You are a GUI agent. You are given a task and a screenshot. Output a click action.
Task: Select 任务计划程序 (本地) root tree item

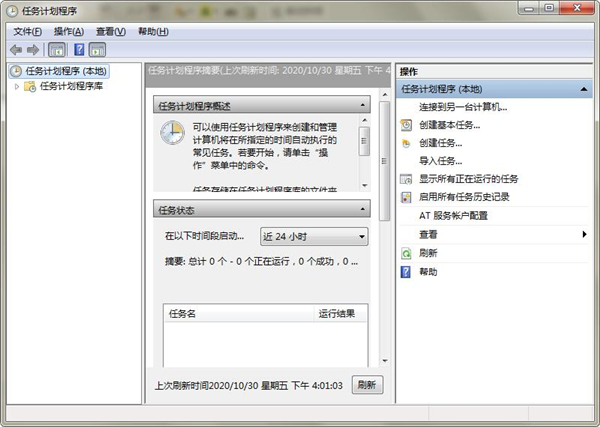coord(66,72)
